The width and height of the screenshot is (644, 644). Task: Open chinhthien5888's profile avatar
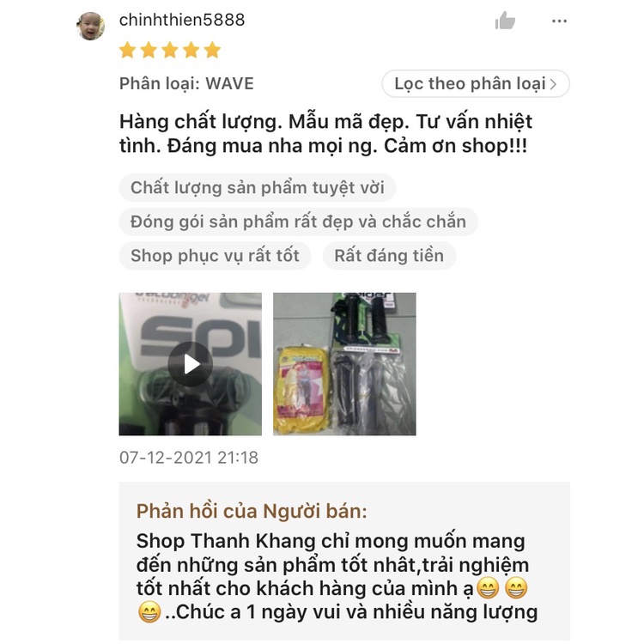90,26
